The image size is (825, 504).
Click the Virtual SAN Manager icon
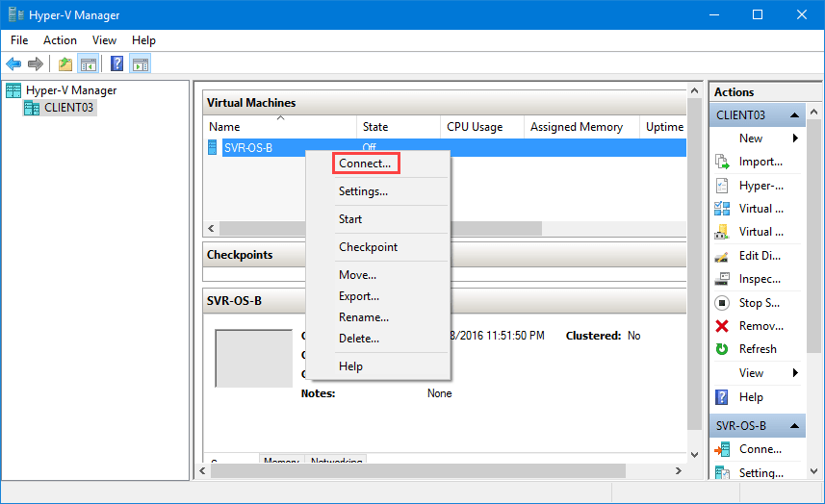click(x=722, y=232)
